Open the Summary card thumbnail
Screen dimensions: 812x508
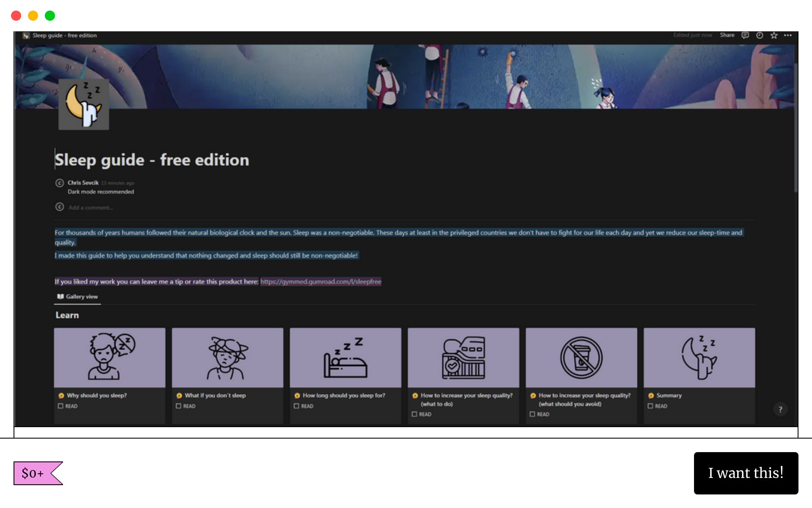[699, 358]
